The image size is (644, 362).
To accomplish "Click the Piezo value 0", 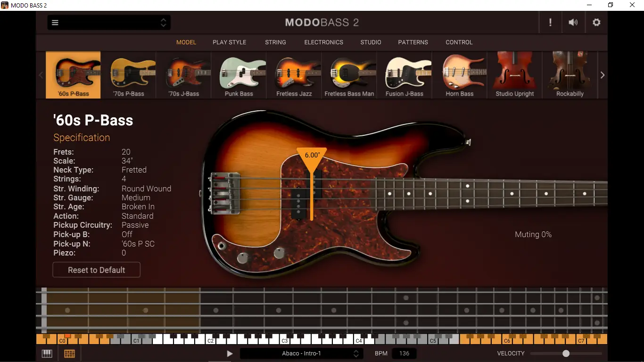I will tap(124, 253).
